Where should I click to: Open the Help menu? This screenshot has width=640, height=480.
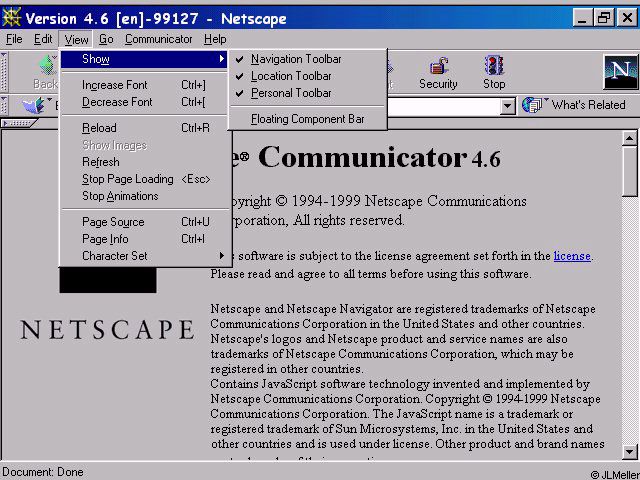215,39
